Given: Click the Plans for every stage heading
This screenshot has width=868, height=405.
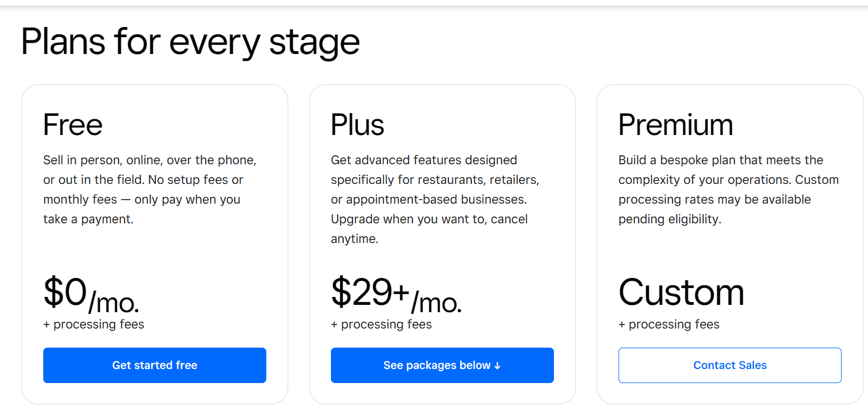Looking at the screenshot, I should (x=190, y=41).
